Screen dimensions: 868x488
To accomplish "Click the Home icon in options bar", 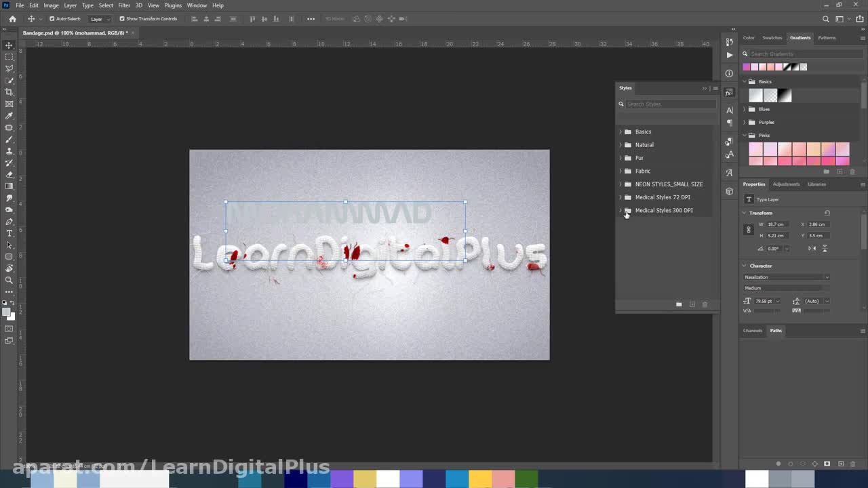I will pos(12,19).
